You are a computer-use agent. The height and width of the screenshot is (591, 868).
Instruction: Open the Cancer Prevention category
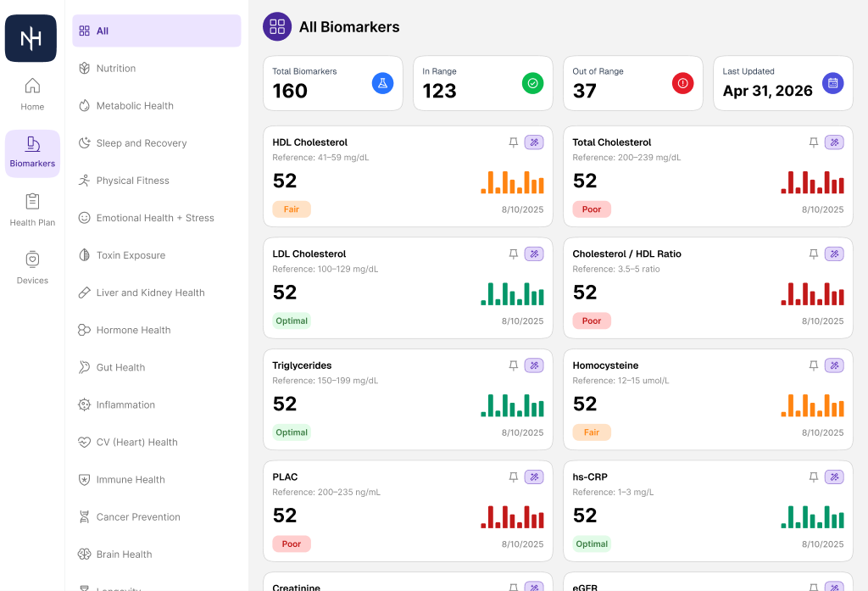(157, 516)
